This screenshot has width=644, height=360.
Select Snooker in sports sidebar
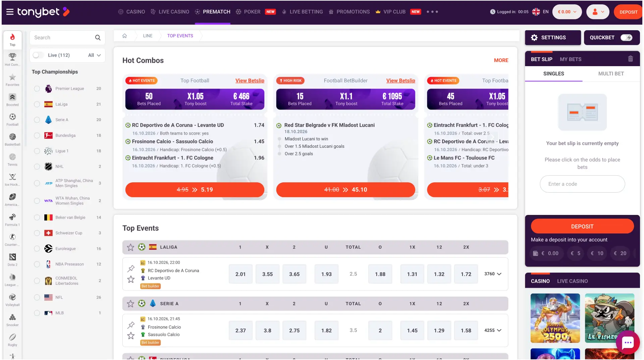[x=12, y=320]
